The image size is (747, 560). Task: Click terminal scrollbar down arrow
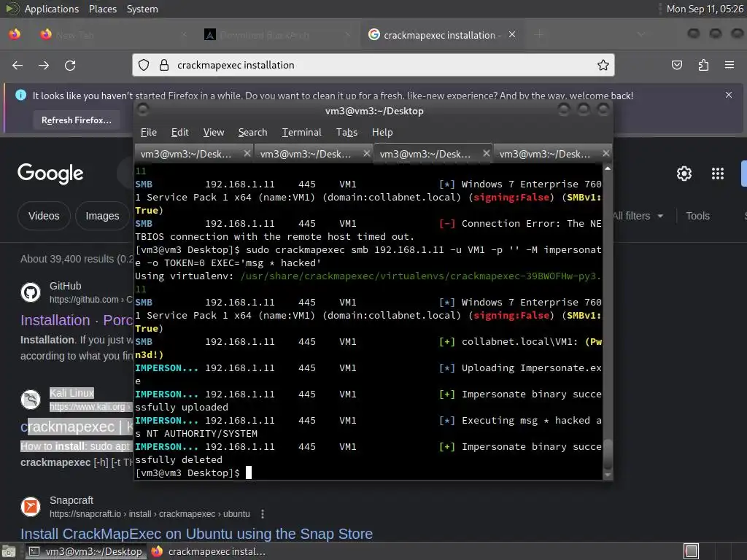pos(608,475)
